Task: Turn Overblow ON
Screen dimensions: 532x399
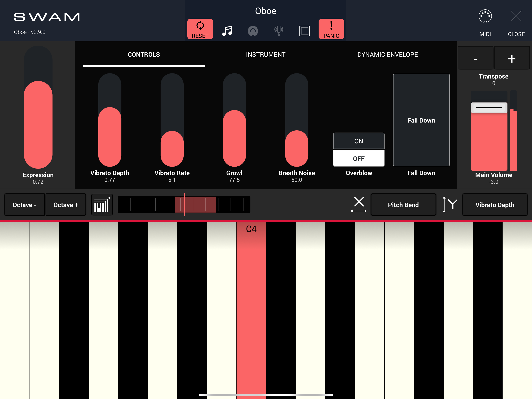Action: pyautogui.click(x=359, y=141)
